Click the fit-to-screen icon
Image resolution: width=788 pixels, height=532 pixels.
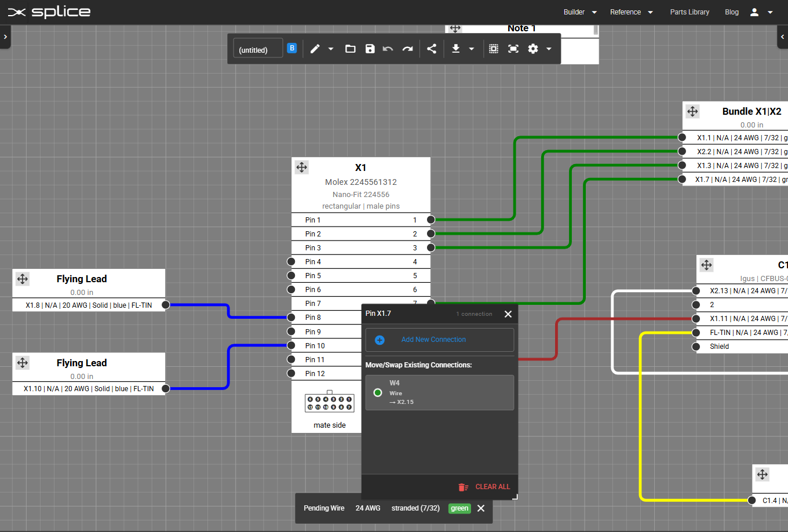(x=513, y=49)
